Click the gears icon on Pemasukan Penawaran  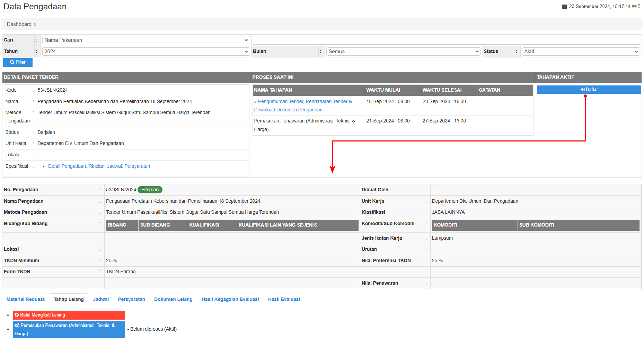pyautogui.click(x=17, y=326)
